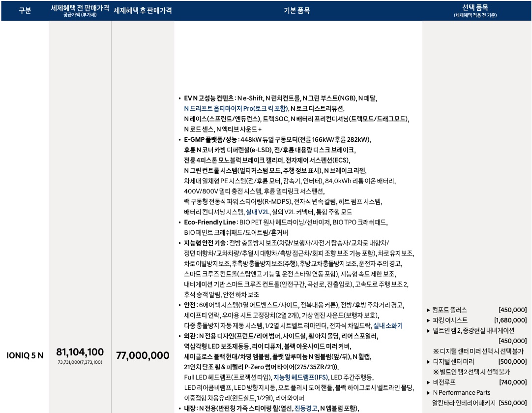Select the IONIQ 5 N model name
The image size is (532, 413).
(x=25, y=355)
